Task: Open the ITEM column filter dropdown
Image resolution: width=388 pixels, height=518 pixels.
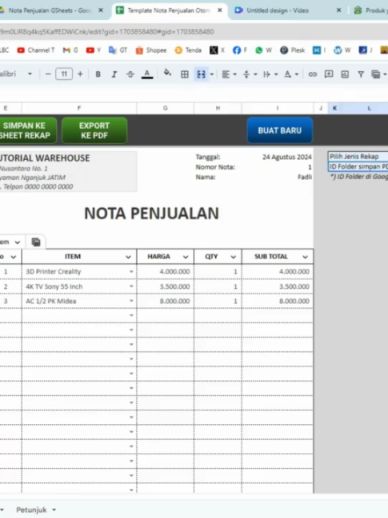Action: tap(128, 257)
